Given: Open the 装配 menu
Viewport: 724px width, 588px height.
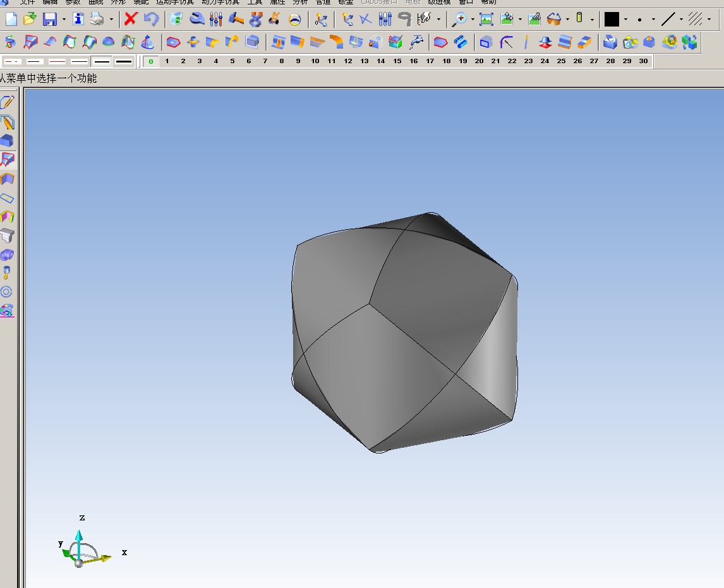Looking at the screenshot, I should click(141, 2).
